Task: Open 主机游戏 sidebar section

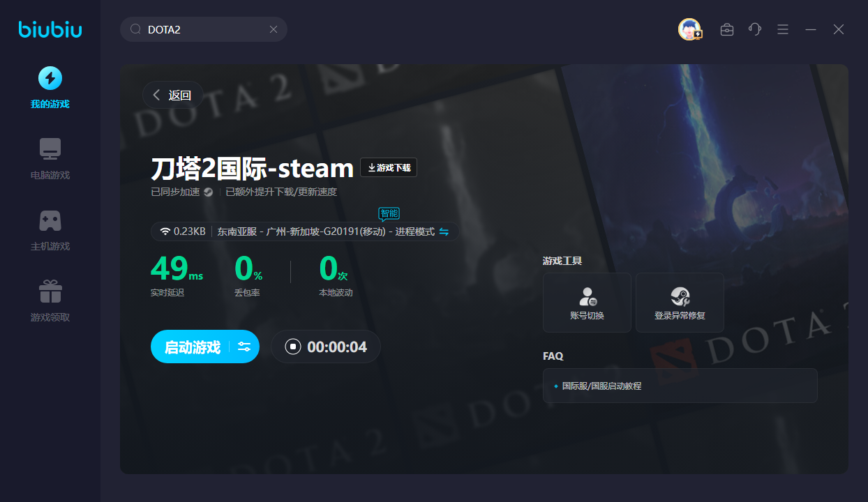Action: coord(50,229)
